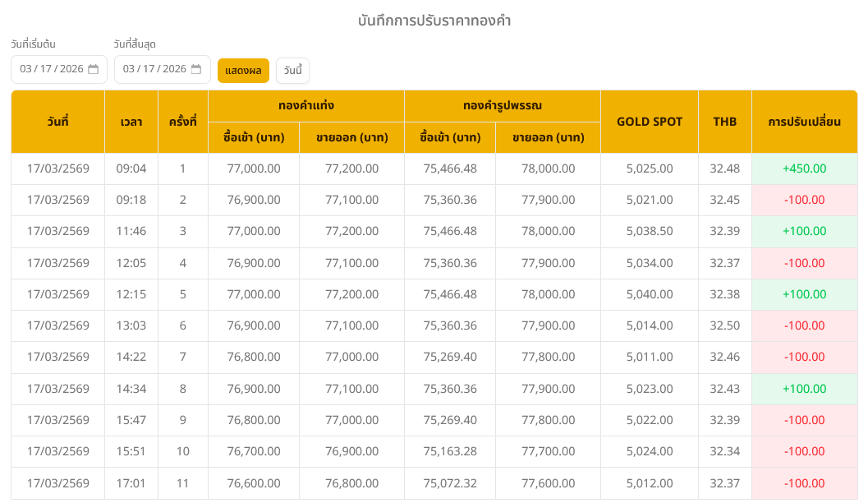This screenshot has width=868, height=503.
Task: Click the start date input field
Action: [51, 69]
